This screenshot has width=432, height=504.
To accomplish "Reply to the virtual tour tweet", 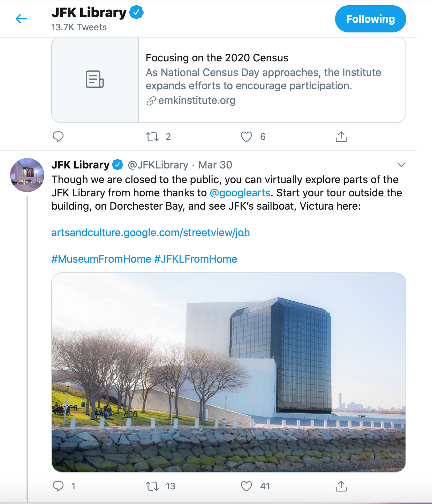I will [58, 486].
